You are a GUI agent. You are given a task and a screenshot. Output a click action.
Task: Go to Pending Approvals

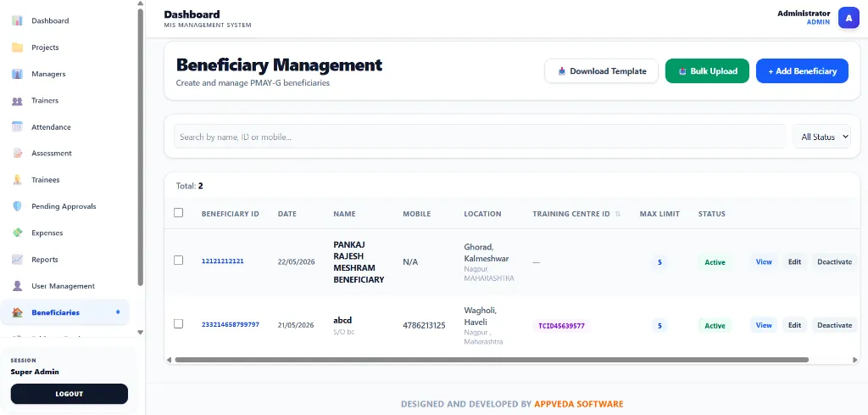tap(64, 206)
